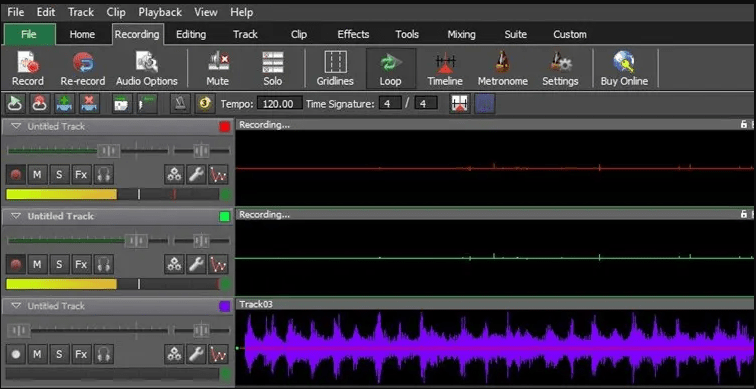Click the small metronome icon beside Tempo
The height and width of the screenshot is (389, 756).
tap(180, 104)
